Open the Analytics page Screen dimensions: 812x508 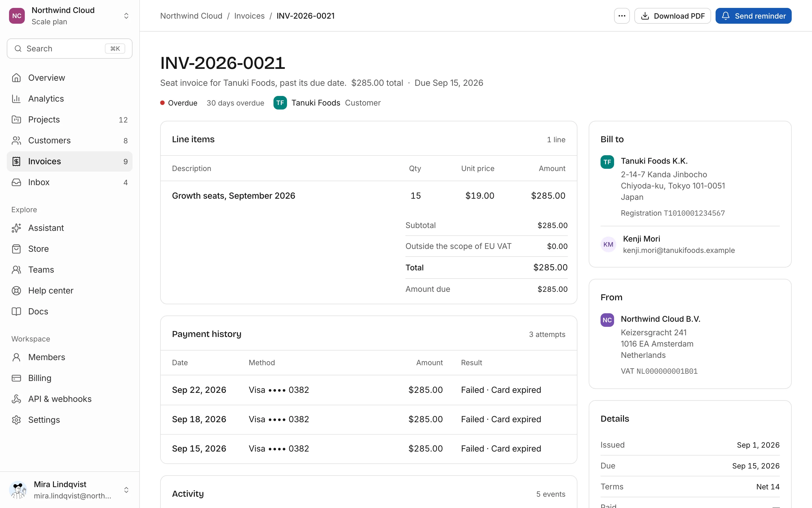tap(69, 98)
